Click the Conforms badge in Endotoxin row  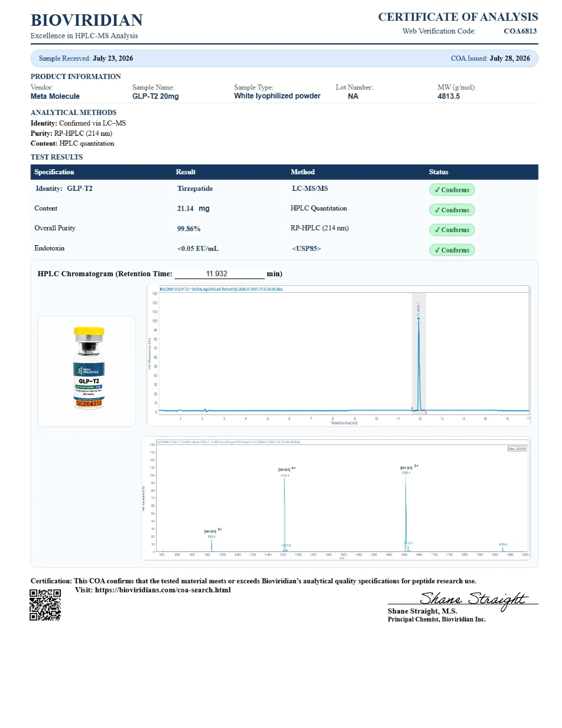pos(452,250)
